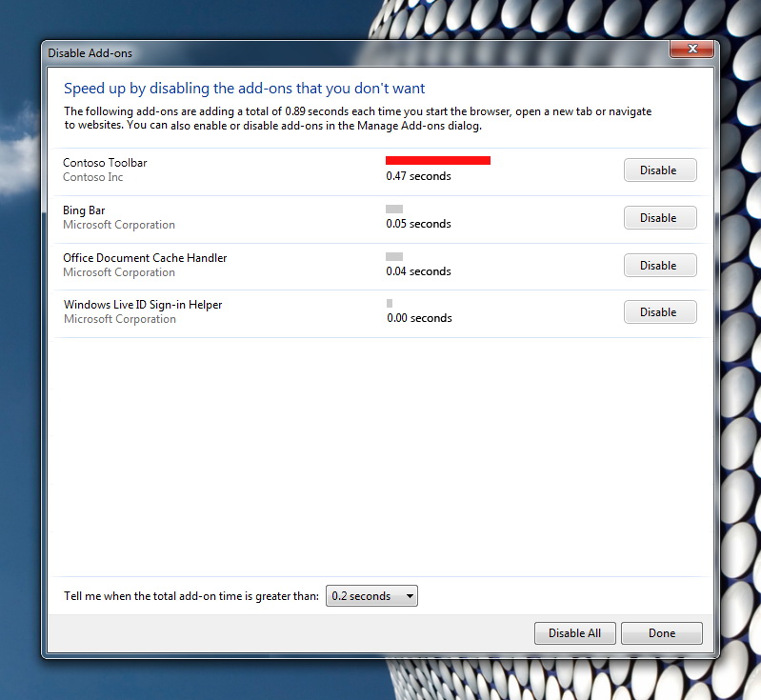Open the add-on time threshold dropdown
The height and width of the screenshot is (700, 761).
(x=371, y=596)
